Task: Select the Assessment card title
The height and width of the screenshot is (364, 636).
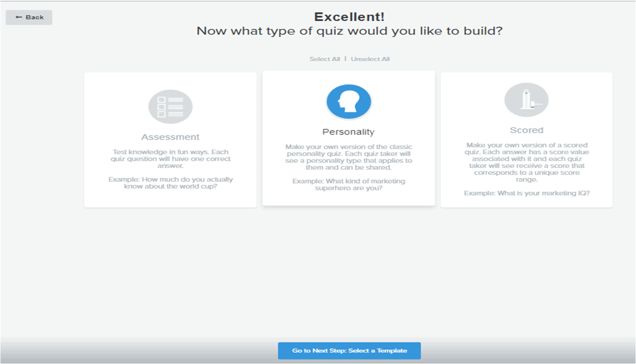Action: pyautogui.click(x=170, y=137)
